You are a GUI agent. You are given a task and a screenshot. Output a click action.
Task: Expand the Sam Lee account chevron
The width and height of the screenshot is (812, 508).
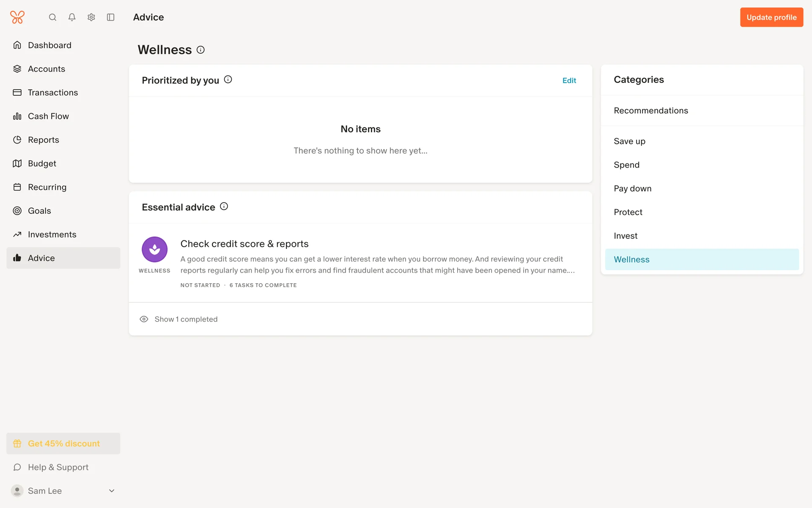(112, 491)
